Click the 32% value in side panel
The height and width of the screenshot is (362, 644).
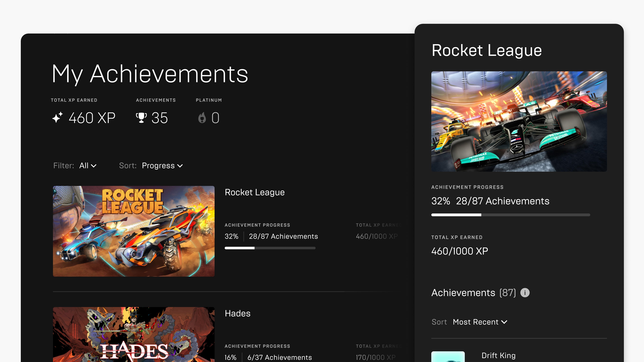tap(441, 201)
